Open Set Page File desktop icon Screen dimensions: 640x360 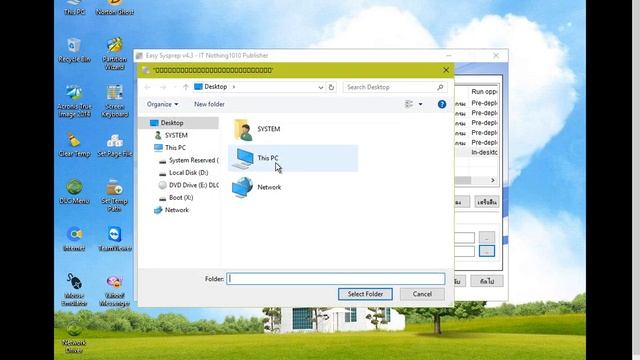115,144
